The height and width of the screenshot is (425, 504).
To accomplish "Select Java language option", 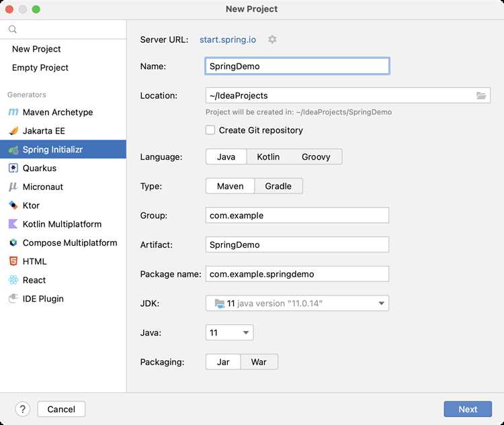I will [x=226, y=156].
